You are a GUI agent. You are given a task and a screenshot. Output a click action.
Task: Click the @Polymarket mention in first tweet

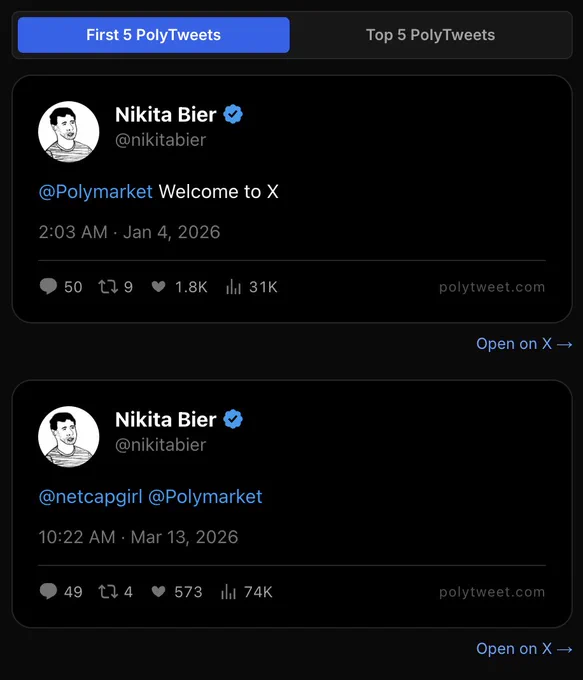coord(96,192)
